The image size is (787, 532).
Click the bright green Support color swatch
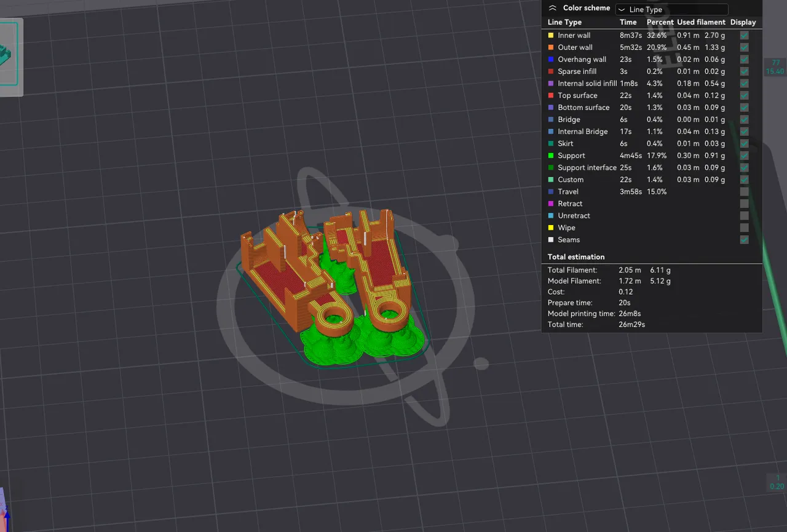[551, 156]
